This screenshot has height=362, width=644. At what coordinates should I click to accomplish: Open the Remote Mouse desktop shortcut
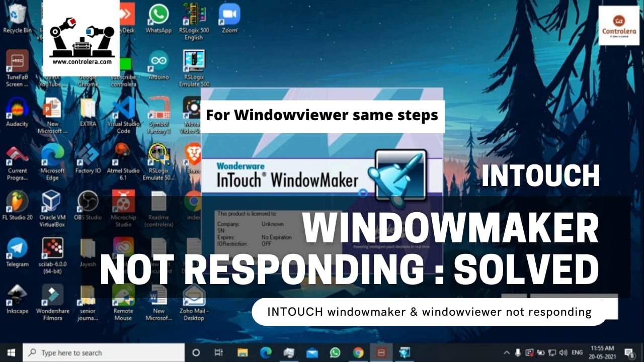coord(124,303)
